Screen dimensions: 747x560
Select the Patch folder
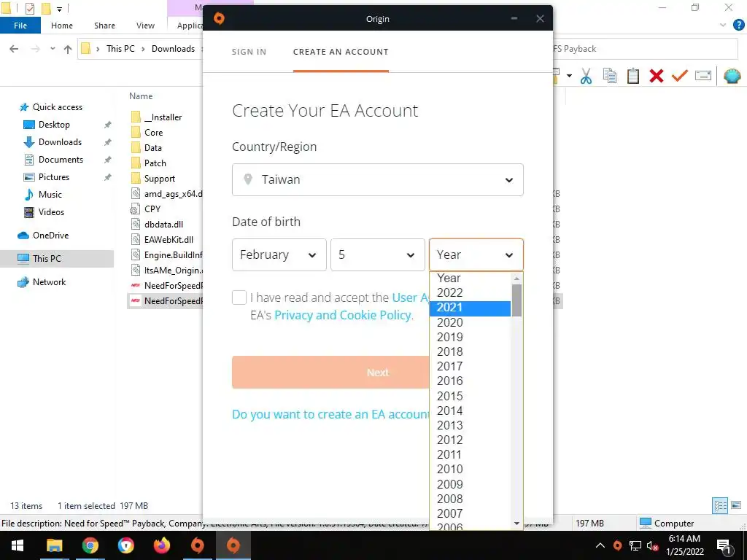coord(155,163)
